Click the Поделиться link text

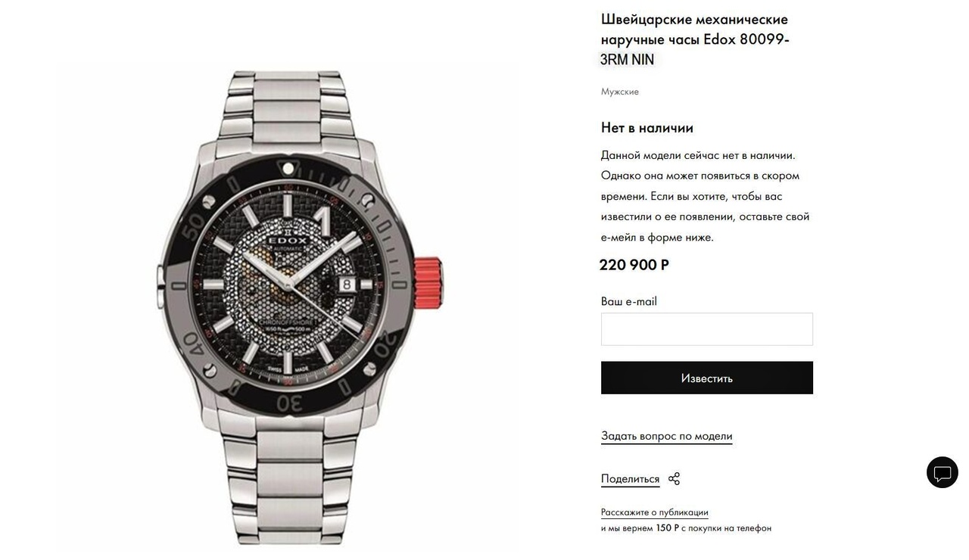(x=630, y=479)
